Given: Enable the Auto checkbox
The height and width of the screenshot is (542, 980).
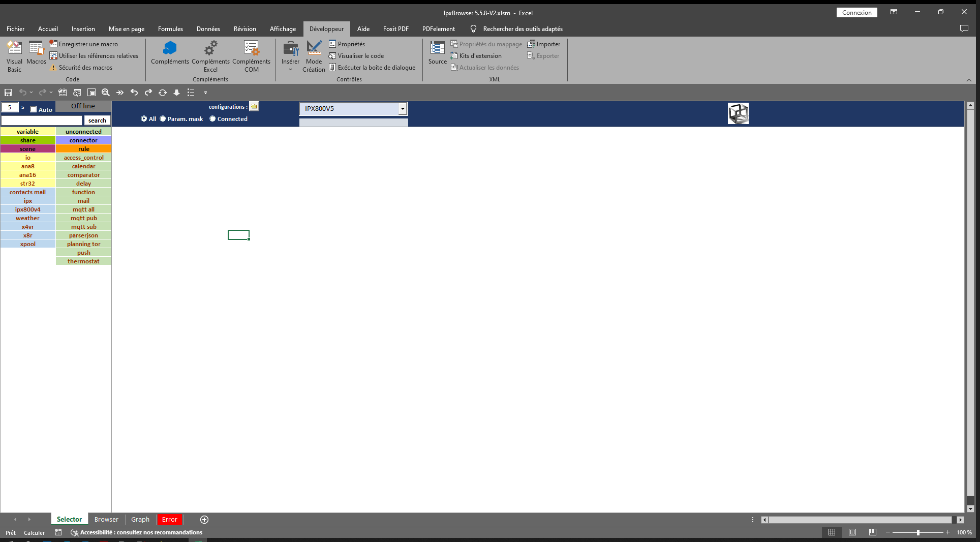Looking at the screenshot, I should click(34, 109).
